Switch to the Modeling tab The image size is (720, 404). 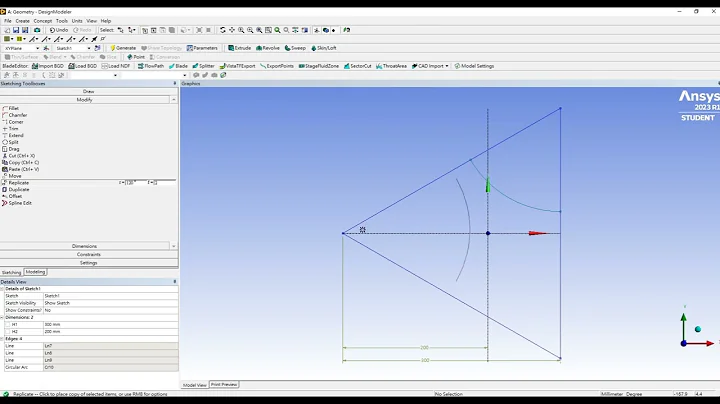(35, 272)
